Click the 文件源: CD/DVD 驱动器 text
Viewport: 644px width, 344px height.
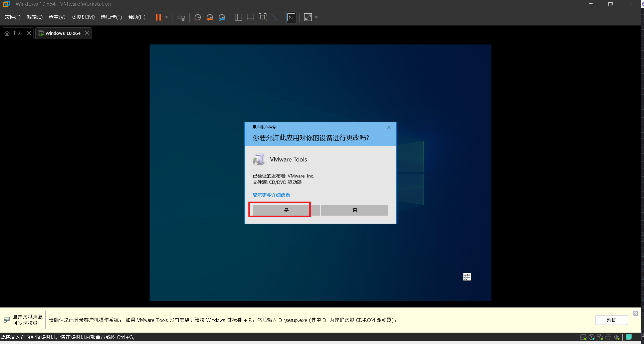point(277,182)
